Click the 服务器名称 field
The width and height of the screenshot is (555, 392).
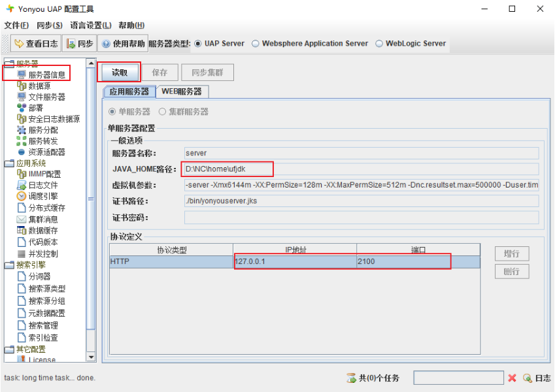point(362,153)
